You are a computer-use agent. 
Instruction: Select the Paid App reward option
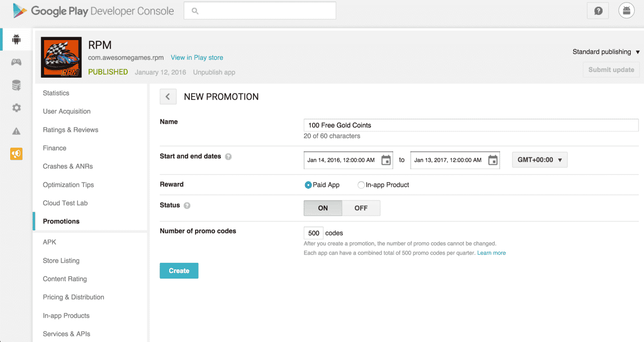(x=308, y=185)
